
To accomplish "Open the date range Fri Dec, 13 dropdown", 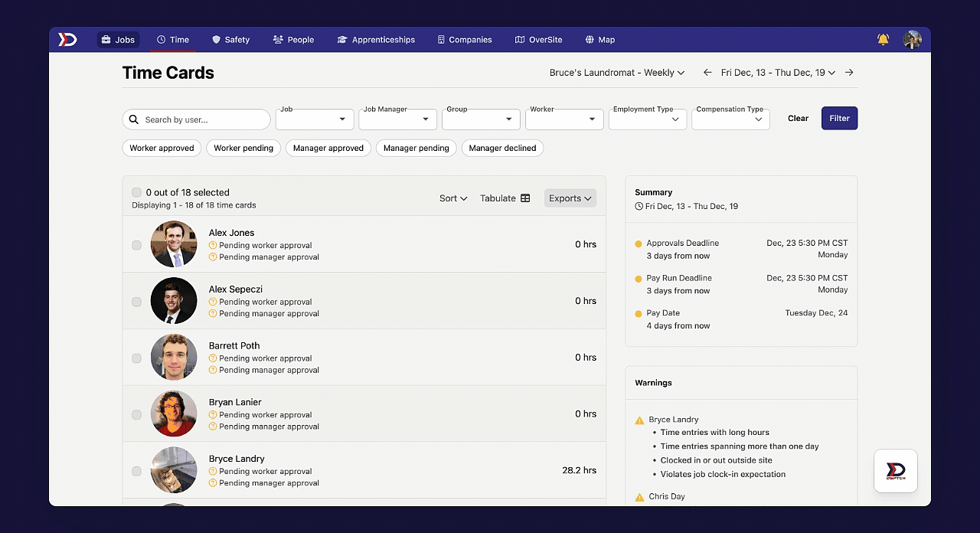I will point(778,73).
